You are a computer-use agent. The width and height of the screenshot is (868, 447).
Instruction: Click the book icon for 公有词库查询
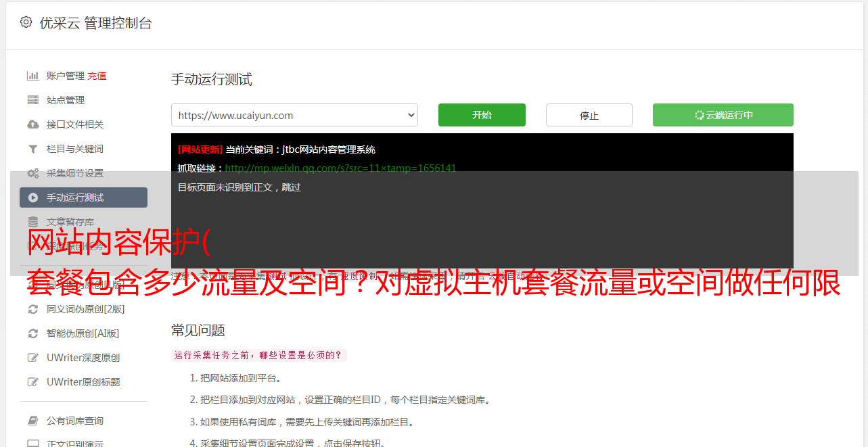tap(32, 421)
